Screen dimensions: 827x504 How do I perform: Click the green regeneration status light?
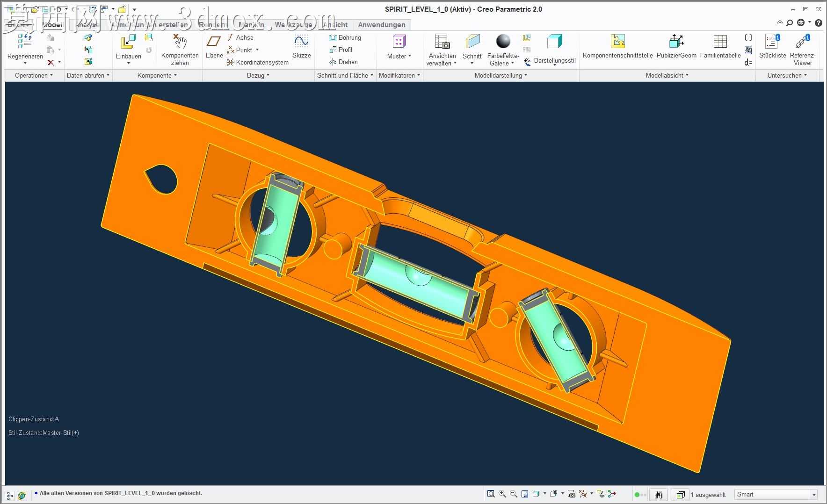(637, 495)
